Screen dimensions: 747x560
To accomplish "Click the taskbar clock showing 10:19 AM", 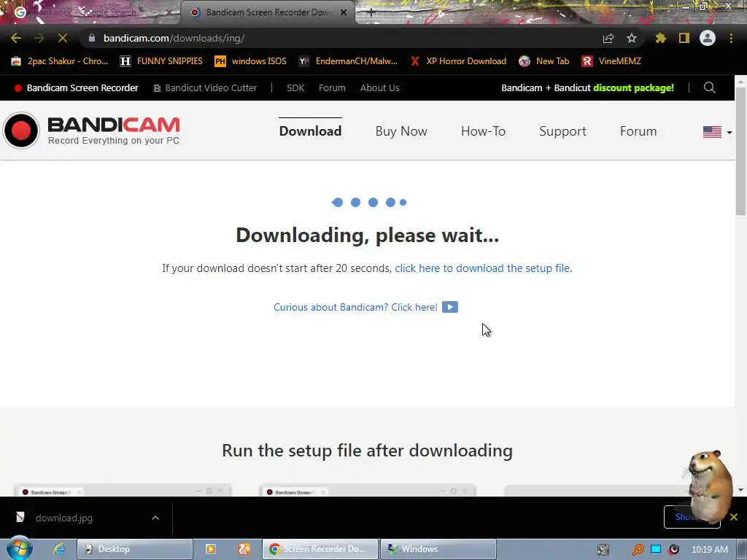I will pyautogui.click(x=709, y=550).
